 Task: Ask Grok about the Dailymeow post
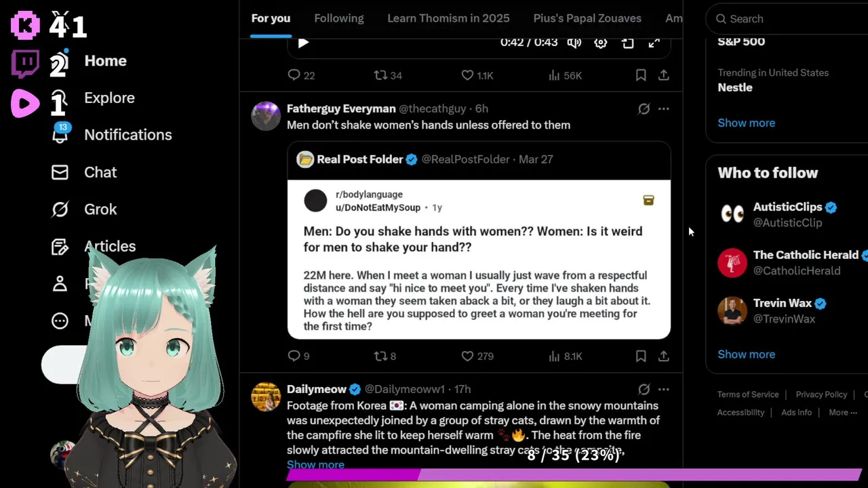click(644, 389)
